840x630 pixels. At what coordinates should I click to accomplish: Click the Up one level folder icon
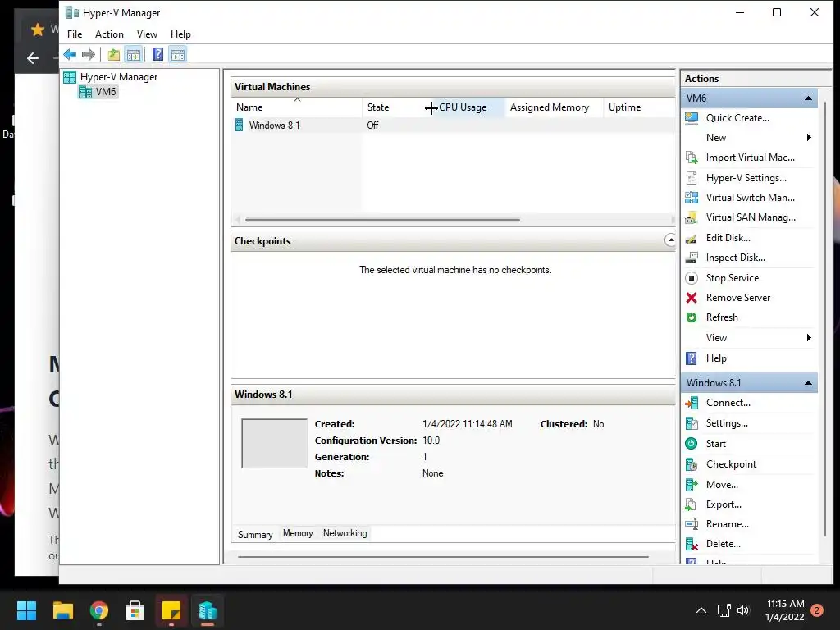113,54
